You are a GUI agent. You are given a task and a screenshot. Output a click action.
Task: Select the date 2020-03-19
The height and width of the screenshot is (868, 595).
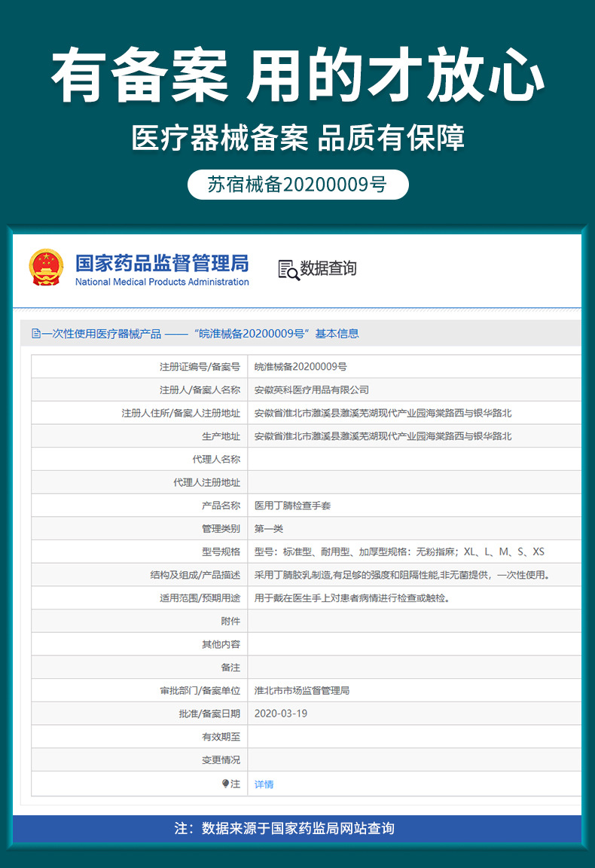pos(281,714)
